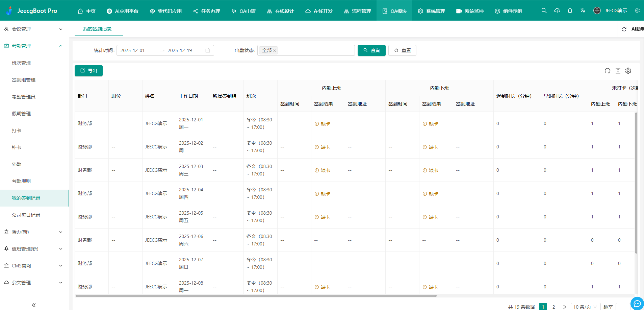This screenshot has height=310, width=644.
Task: Select 公司每日记录 in the sidebar
Action: 26,215
